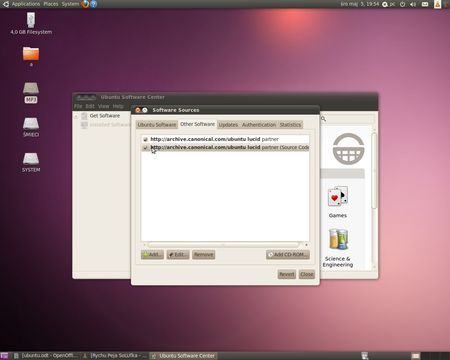Click the Add CD-ROM... button
Image resolution: width=450 pixels, height=360 pixels.
[288, 255]
